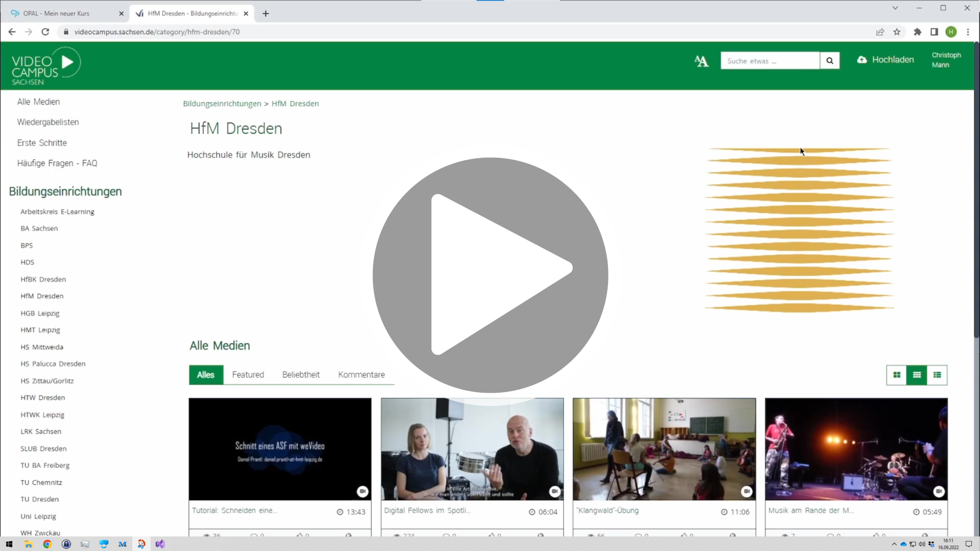Open HTW Dresden category

(43, 398)
